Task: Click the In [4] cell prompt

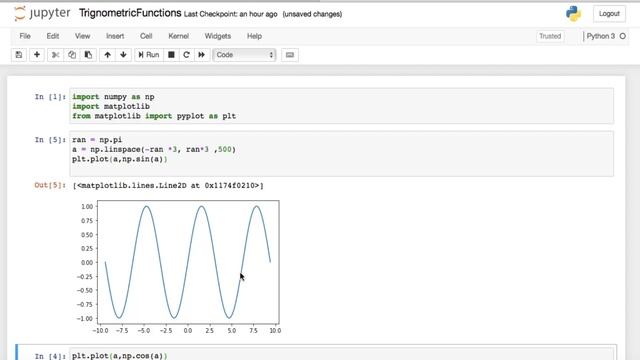Action: [x=50, y=356]
